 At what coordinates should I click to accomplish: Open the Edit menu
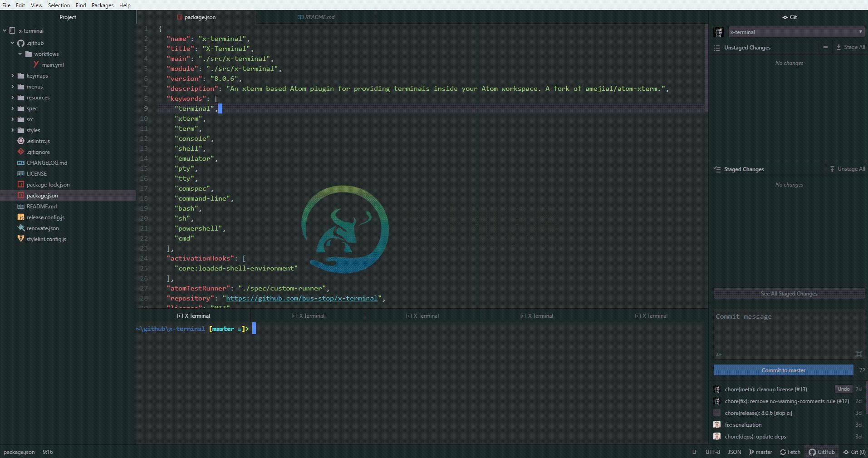(20, 5)
